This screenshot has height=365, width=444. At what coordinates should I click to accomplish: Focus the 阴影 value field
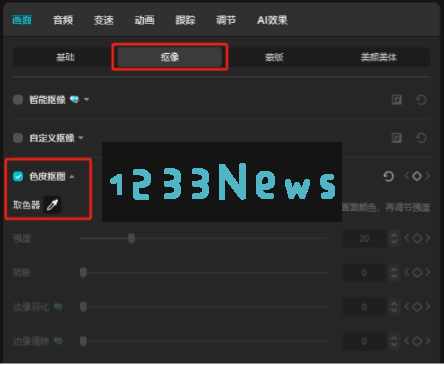click(x=364, y=273)
